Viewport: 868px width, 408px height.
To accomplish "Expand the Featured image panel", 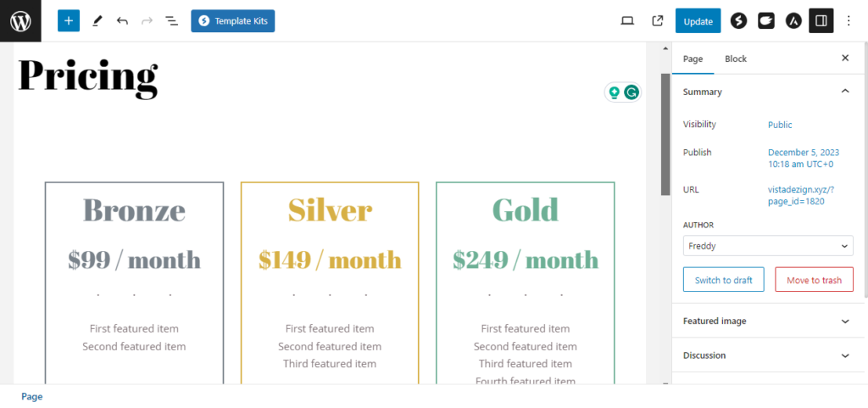I will 768,321.
